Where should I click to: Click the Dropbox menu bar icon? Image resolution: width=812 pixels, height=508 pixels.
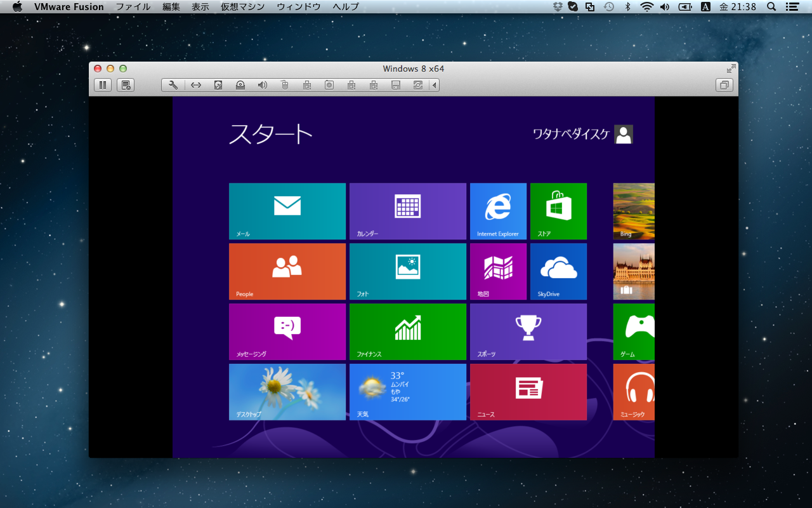[x=558, y=7]
